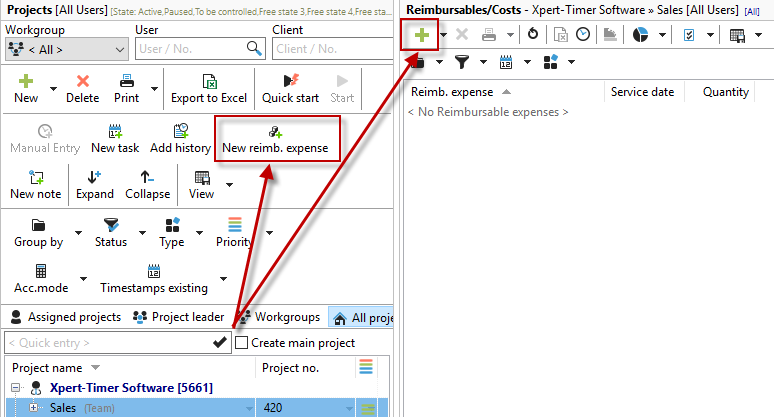Click the refresh icon in Reimbursables toolbar
The height and width of the screenshot is (417, 774).
(534, 35)
